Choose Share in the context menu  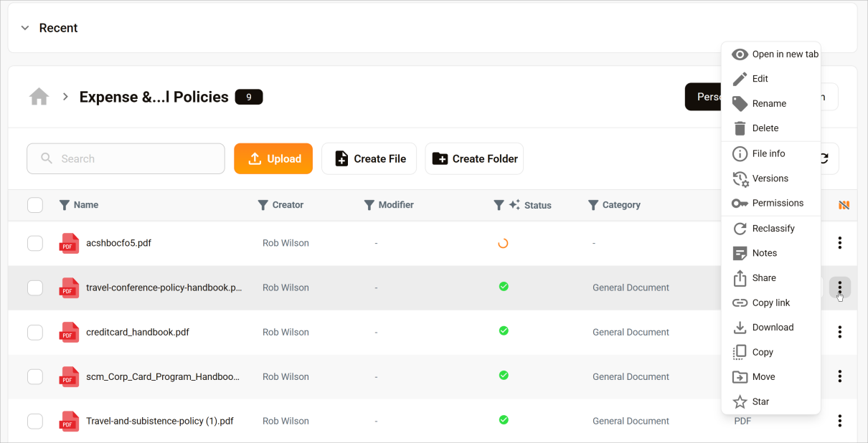[771, 278]
